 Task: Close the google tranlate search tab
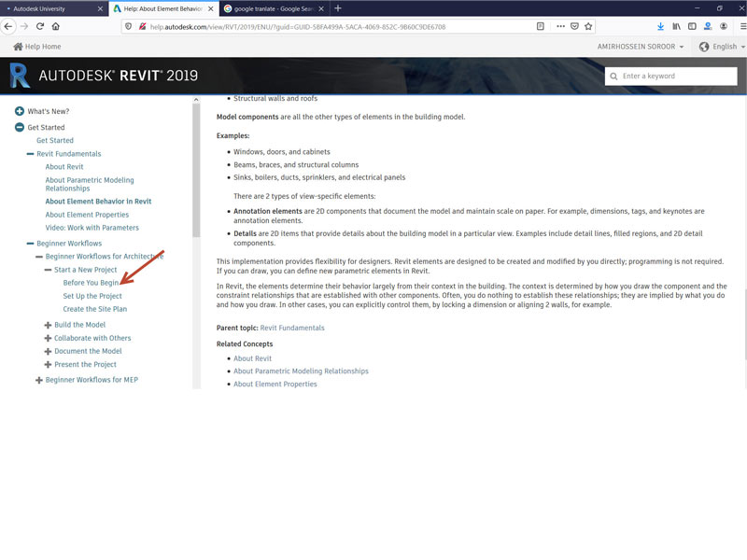(321, 8)
